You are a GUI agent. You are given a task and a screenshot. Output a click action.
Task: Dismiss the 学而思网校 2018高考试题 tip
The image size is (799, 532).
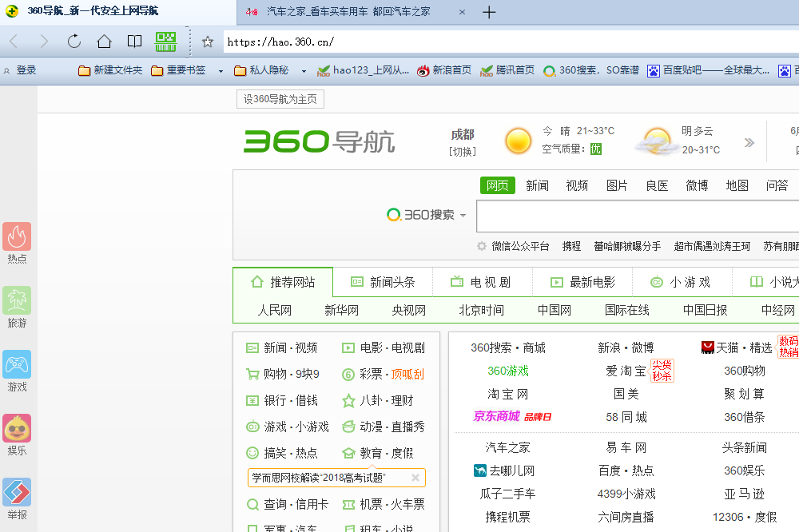(415, 478)
